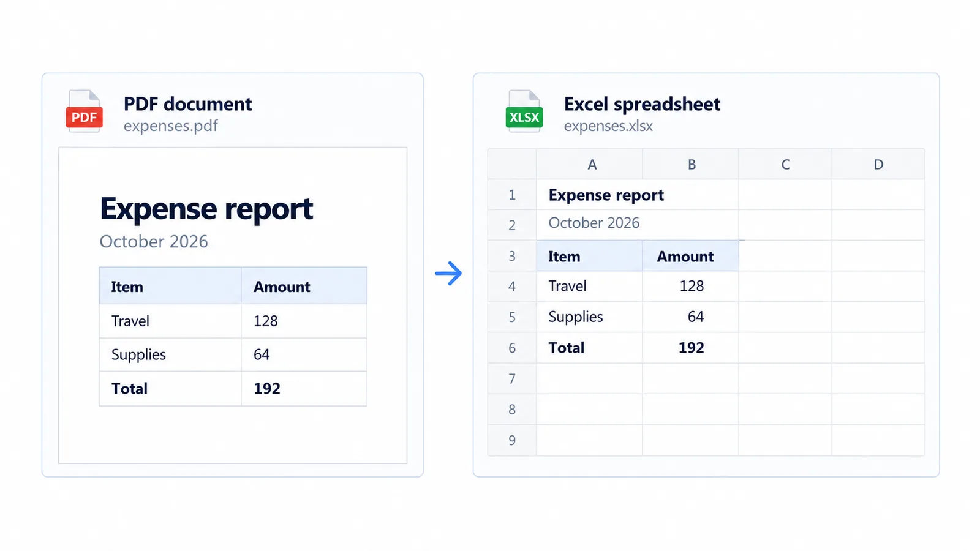Select the 'Excel spreadsheet' title
Screen dimensions: 980x551
(642, 104)
